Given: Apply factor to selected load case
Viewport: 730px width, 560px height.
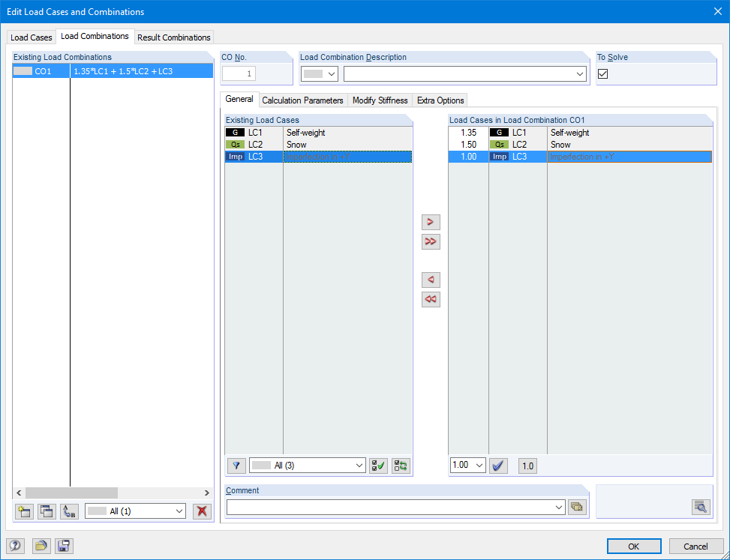Looking at the screenshot, I should [497, 466].
